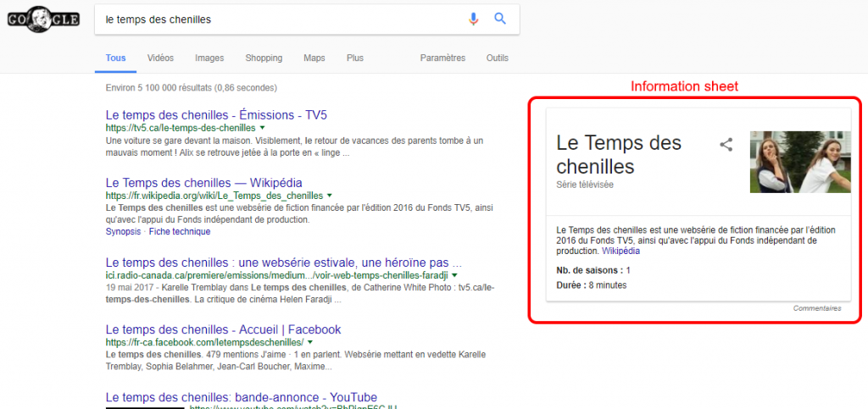
Task: Open the Outils search tools
Action: pos(497,58)
